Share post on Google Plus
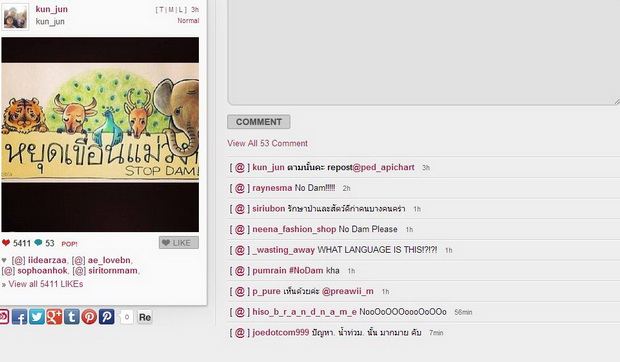Viewport: 620px width, 362px height. tap(54, 317)
